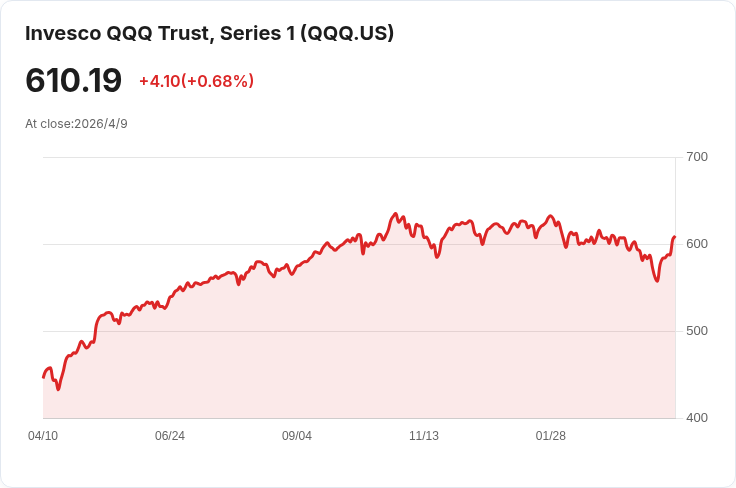Click the 01/28 date axis label
Viewport: 736px width, 488px height.
pos(551,436)
